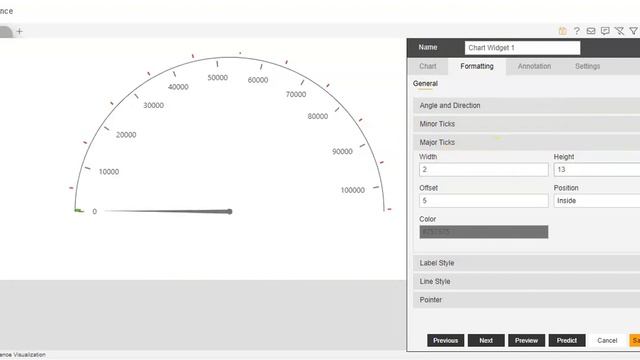
Task: Expand the Pointer section
Action: (x=527, y=300)
